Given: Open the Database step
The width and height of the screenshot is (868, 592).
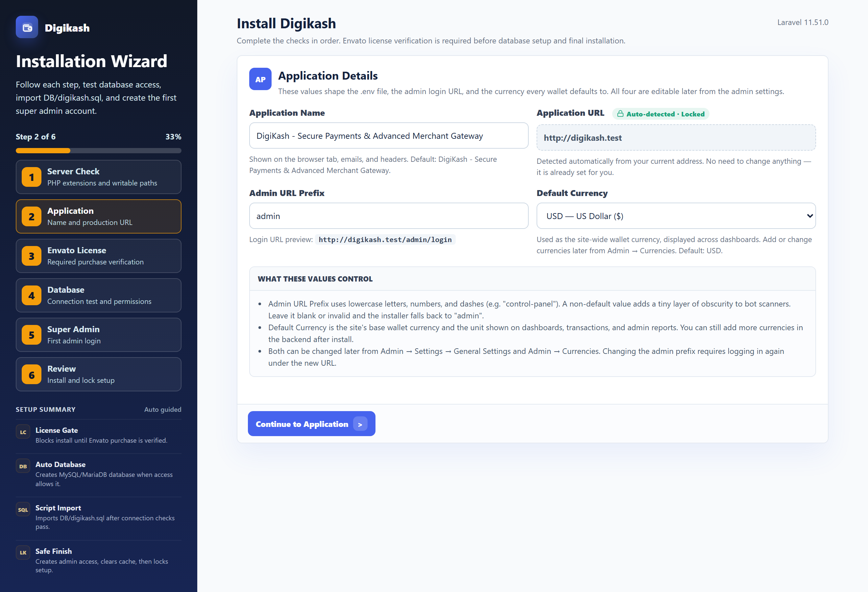Looking at the screenshot, I should pos(99,295).
